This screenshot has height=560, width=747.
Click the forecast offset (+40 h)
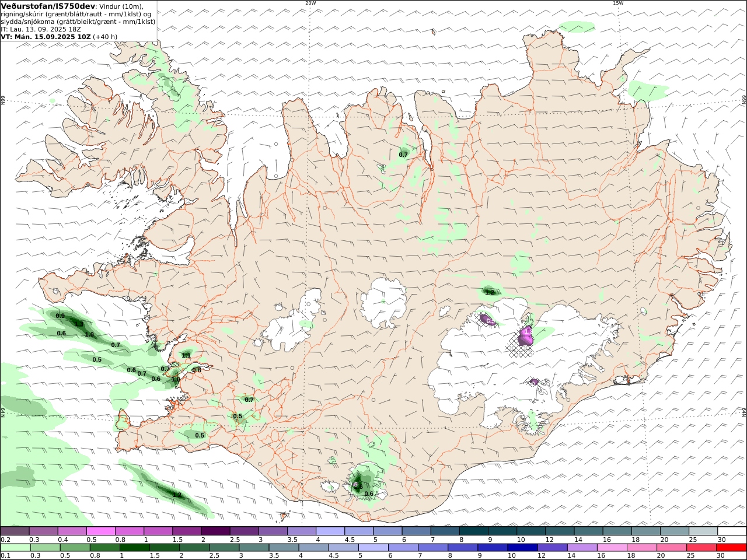click(105, 36)
